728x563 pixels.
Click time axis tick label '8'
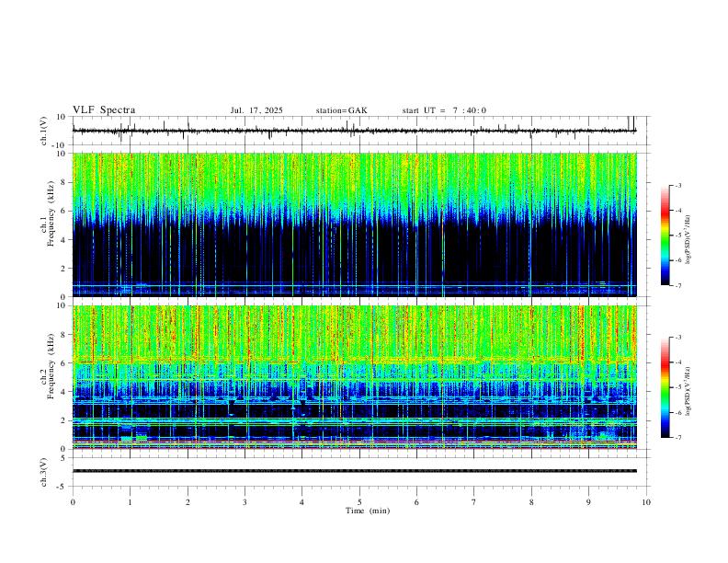point(531,502)
